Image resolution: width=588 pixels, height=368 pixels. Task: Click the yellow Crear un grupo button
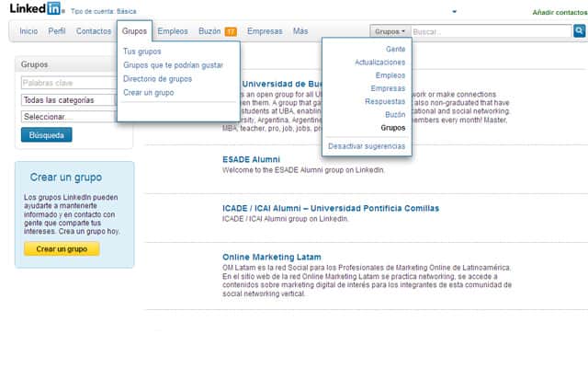(x=62, y=249)
